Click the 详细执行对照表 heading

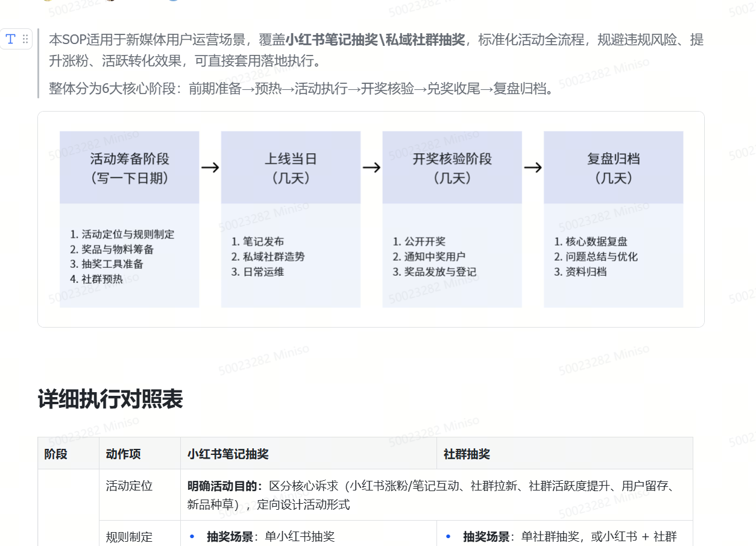pos(110,399)
